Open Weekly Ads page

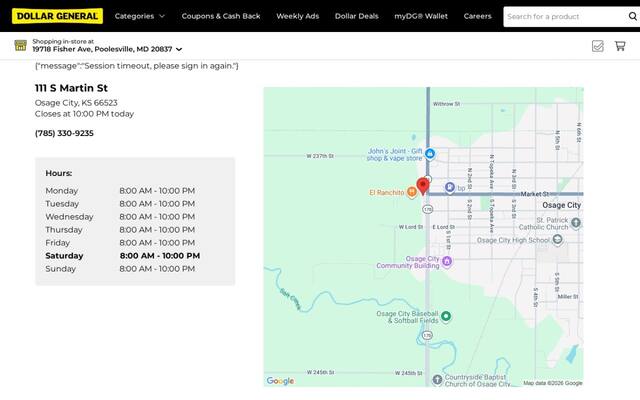(x=298, y=16)
